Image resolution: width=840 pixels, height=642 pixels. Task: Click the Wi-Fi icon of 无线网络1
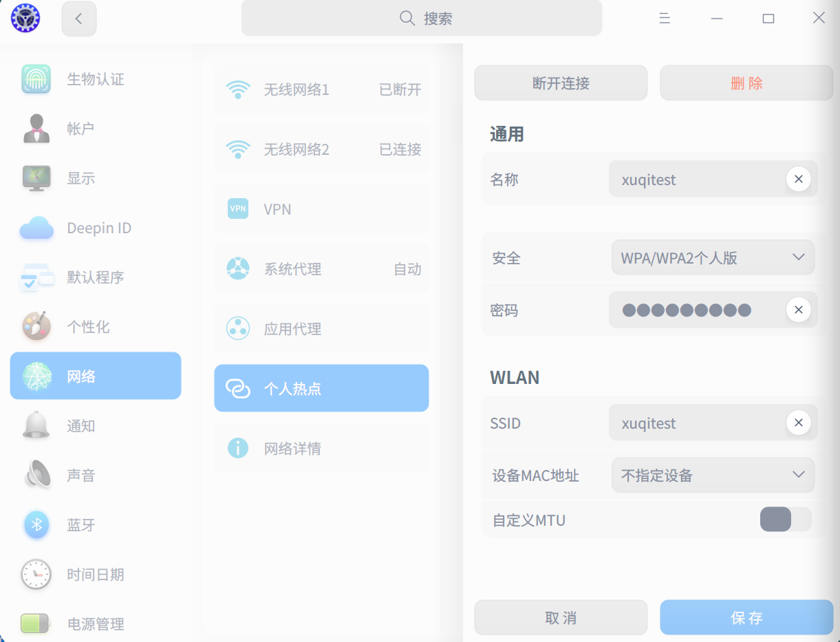tap(238, 89)
